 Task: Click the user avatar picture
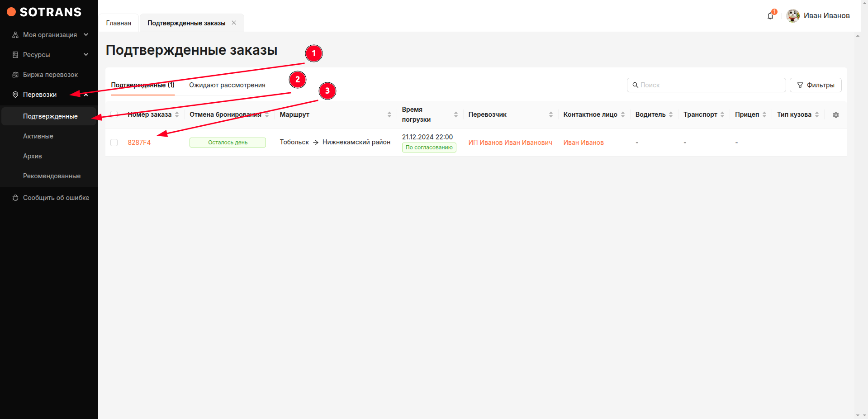[x=792, y=16]
